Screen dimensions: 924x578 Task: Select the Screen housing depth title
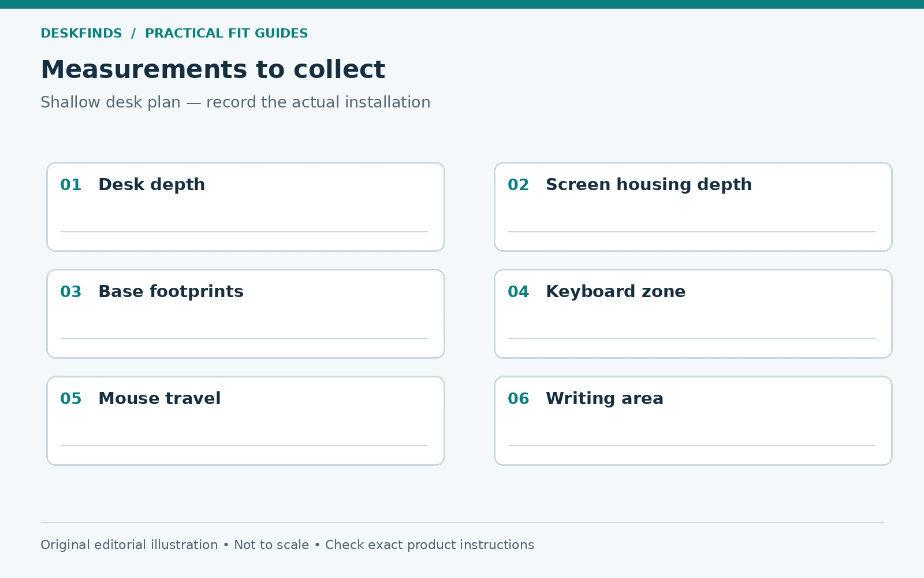click(649, 184)
